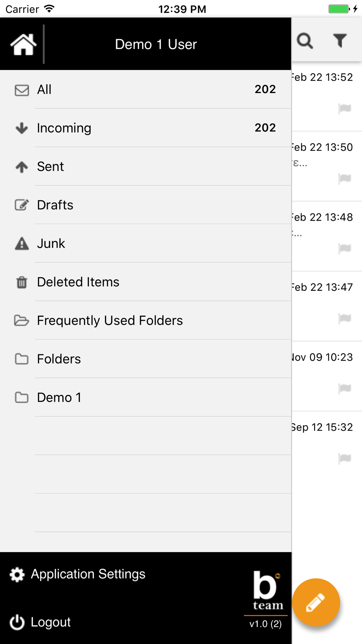
Task: Open the filter funnel icon
Action: pyautogui.click(x=340, y=41)
